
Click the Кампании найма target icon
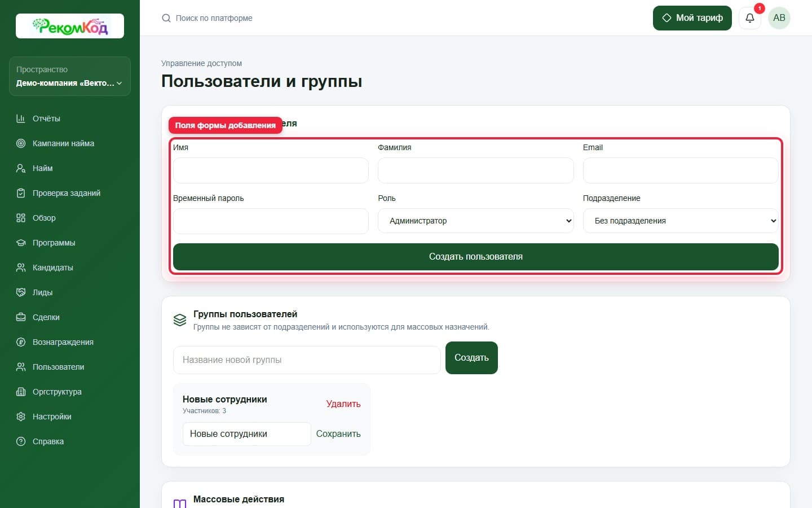(x=21, y=143)
